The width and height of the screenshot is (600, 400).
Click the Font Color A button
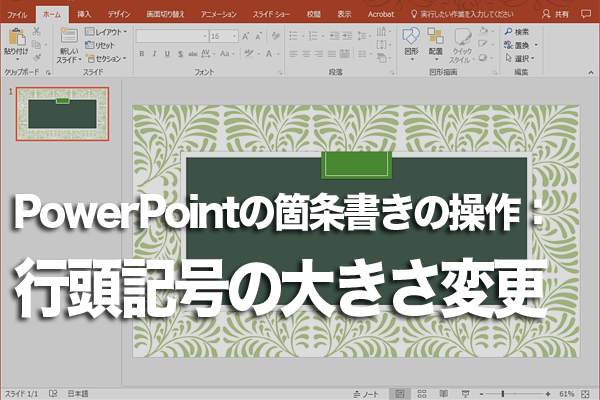tap(269, 54)
